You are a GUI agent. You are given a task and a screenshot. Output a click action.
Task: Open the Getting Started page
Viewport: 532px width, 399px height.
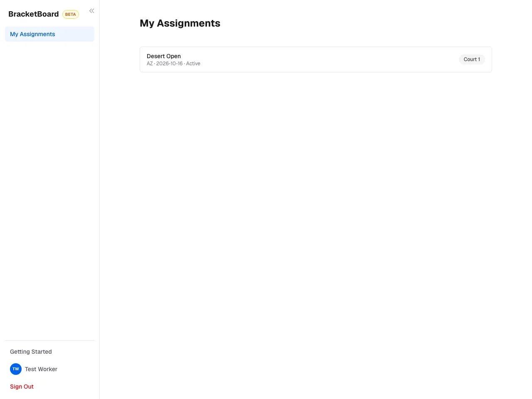click(x=49, y=352)
